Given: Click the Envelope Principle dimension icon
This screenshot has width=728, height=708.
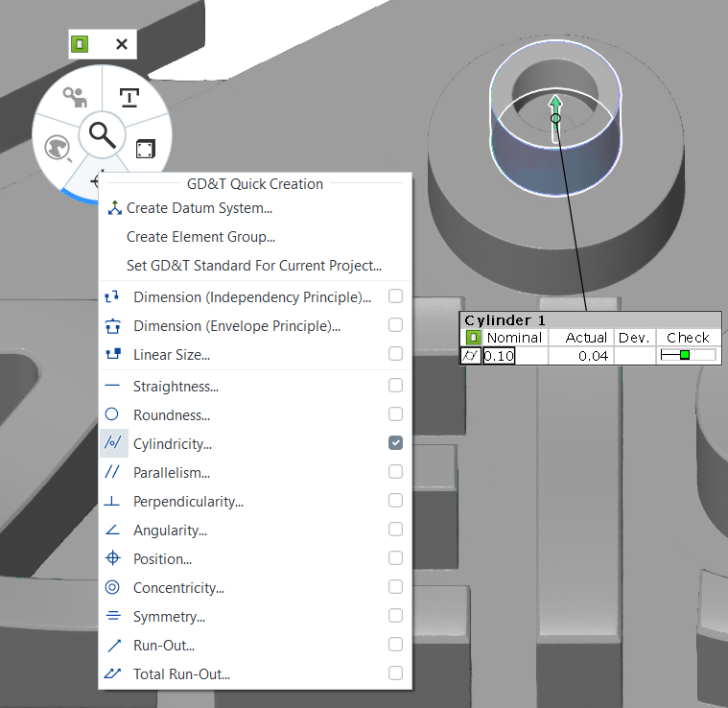Looking at the screenshot, I should (x=113, y=326).
